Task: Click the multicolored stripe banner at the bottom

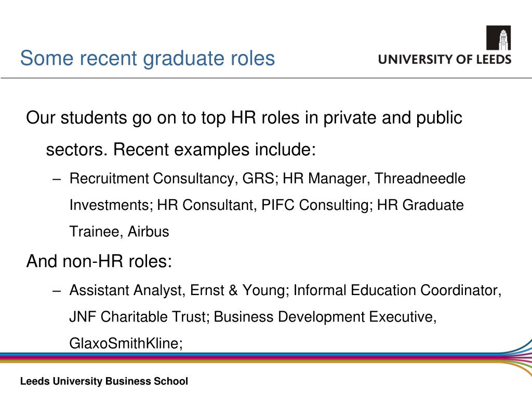Action: pyautogui.click(x=251, y=358)
